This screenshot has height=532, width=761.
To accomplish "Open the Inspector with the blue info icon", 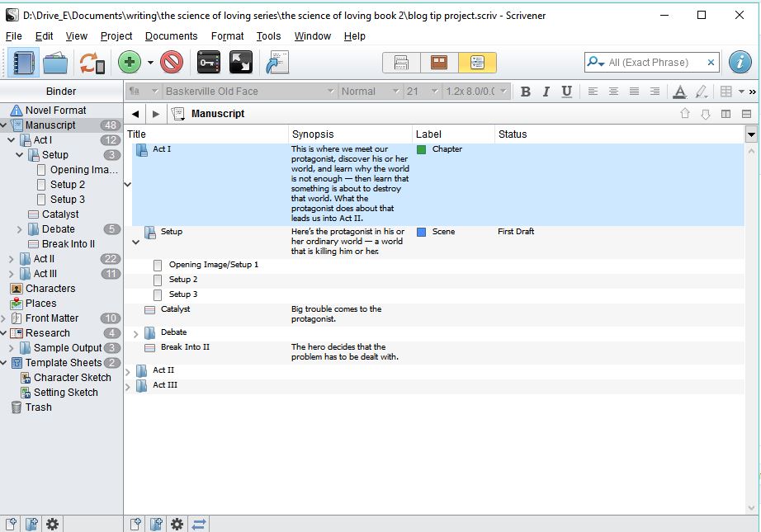I will click(740, 63).
